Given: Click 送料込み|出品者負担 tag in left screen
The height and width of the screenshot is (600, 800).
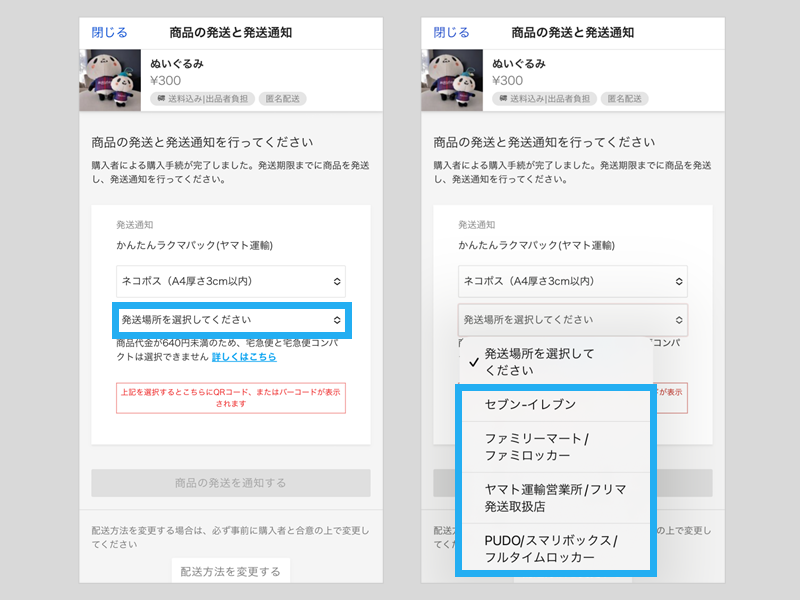Looking at the screenshot, I should pos(203,98).
